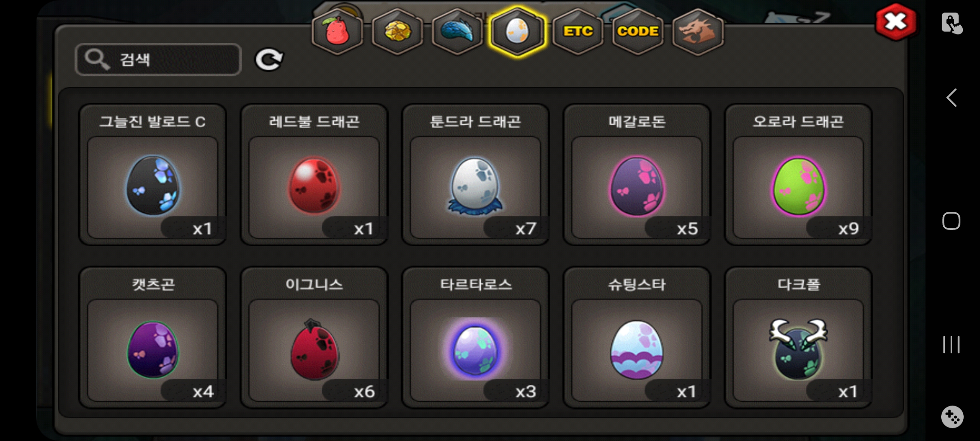Click the 검색 search field
This screenshot has height=441, width=980.
pos(158,60)
